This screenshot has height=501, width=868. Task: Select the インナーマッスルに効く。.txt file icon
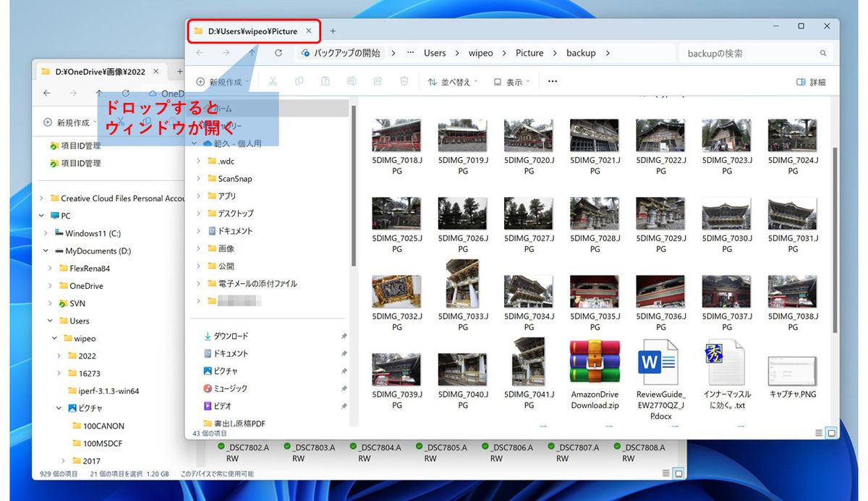[x=727, y=361]
